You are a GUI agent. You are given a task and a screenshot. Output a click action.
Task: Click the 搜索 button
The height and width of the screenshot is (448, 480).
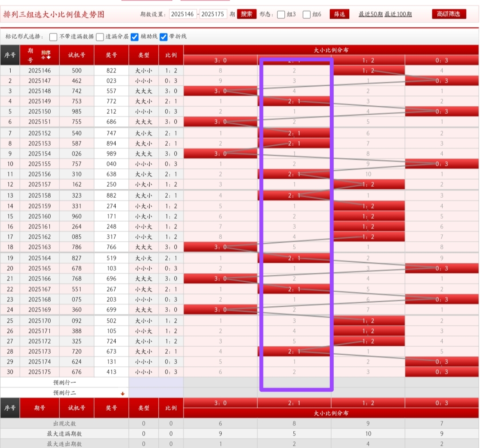click(x=246, y=14)
